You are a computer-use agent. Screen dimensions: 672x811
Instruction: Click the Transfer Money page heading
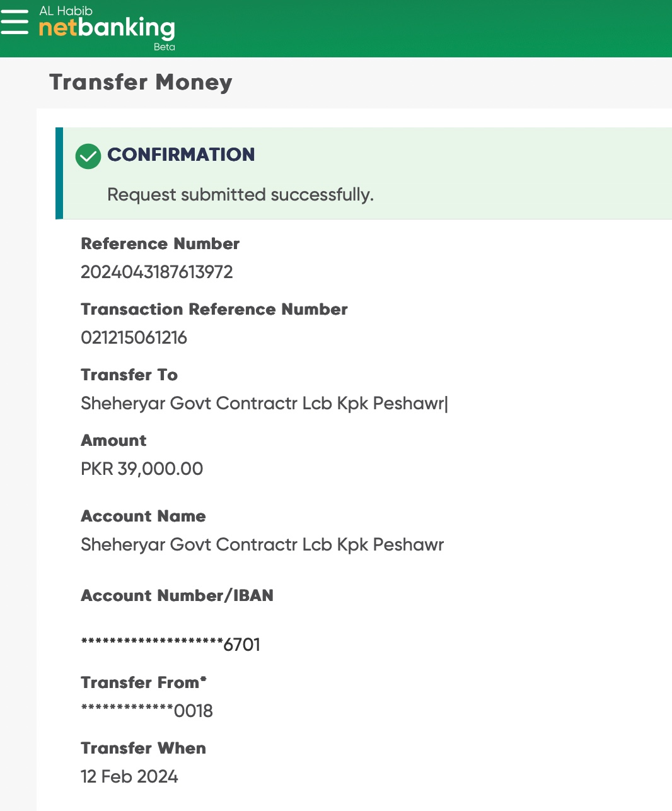[x=141, y=83]
